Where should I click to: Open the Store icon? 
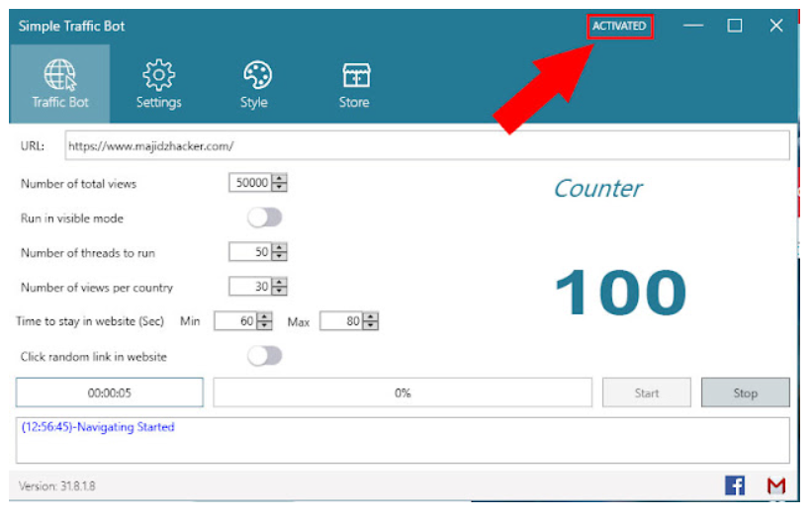pyautogui.click(x=354, y=83)
